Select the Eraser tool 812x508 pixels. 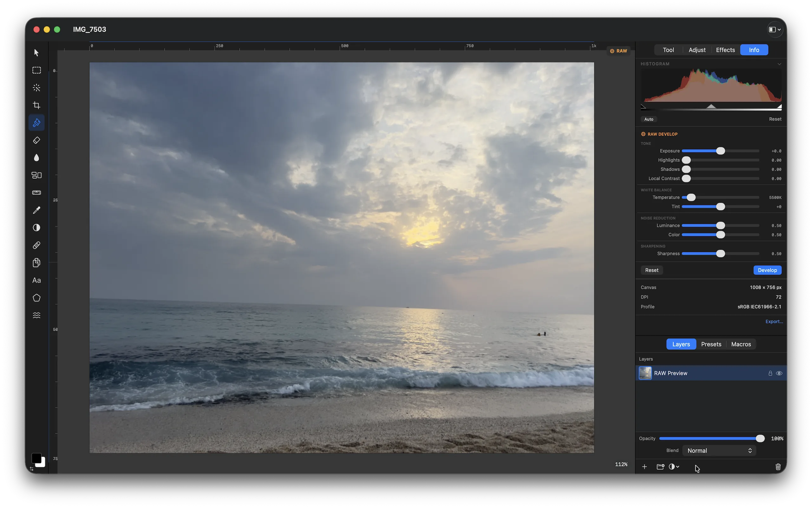[x=36, y=140]
